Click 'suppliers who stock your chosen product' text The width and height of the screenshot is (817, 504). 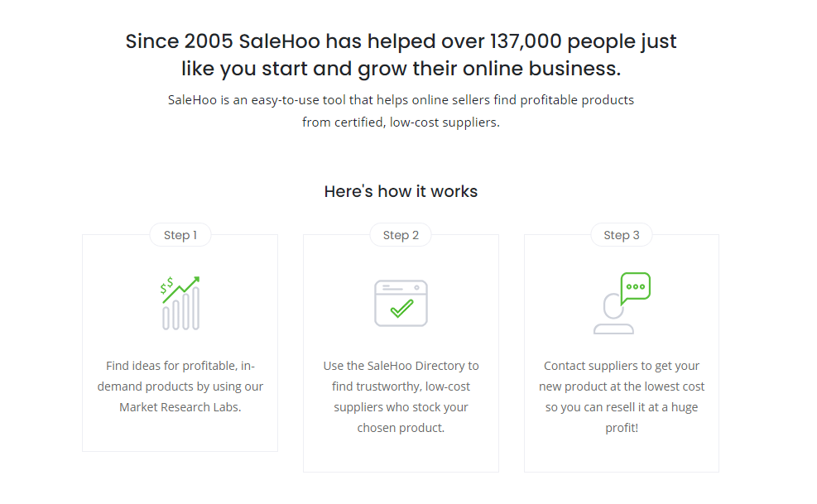click(401, 417)
